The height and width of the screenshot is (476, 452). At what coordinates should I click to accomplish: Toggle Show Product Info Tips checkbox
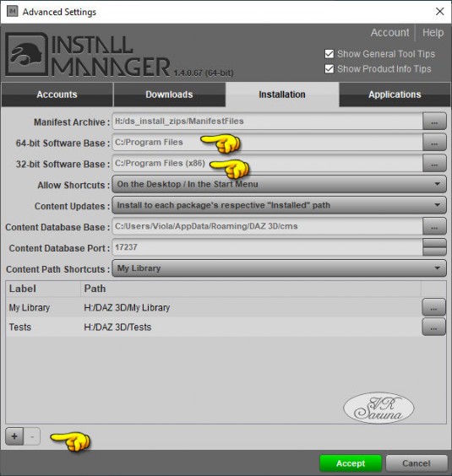coord(329,69)
